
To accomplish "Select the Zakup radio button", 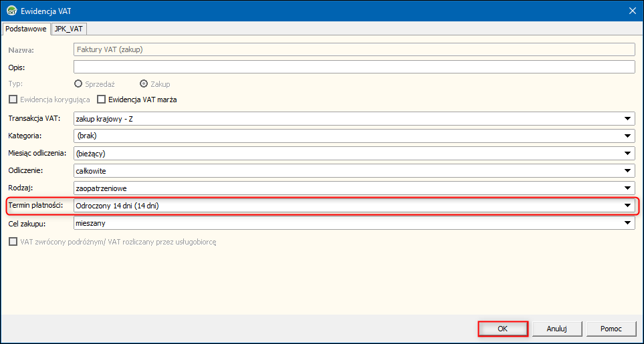I will (144, 83).
